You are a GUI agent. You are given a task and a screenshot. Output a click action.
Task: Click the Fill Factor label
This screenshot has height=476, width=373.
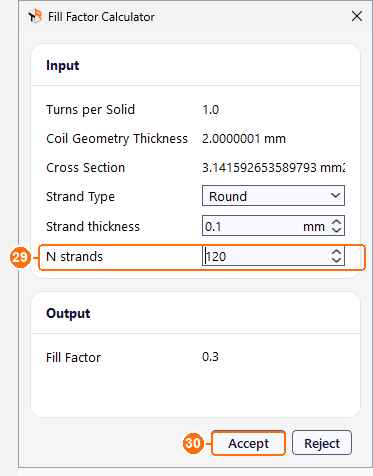(73, 357)
